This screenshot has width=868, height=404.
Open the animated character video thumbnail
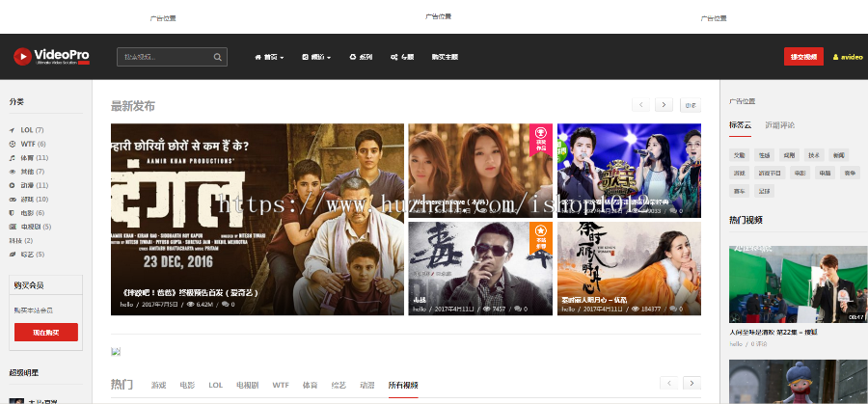pos(799,382)
